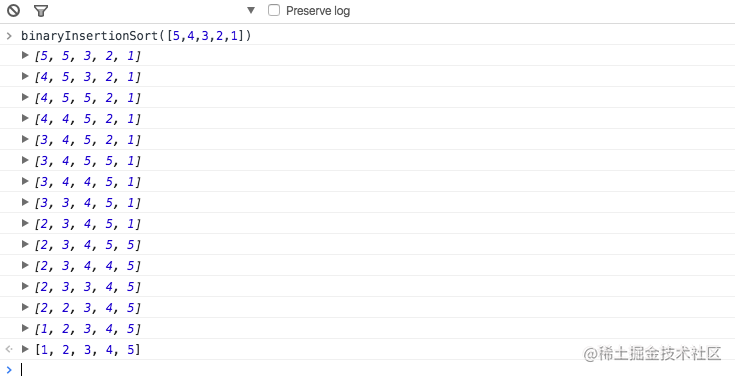Click the clear console icon

13,10
